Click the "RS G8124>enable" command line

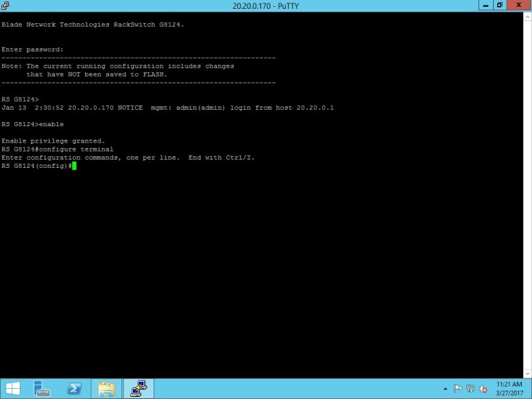point(33,124)
